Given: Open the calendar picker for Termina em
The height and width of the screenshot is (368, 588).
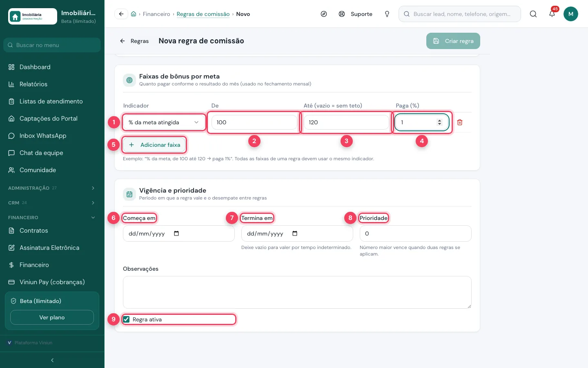Looking at the screenshot, I should pos(295,233).
